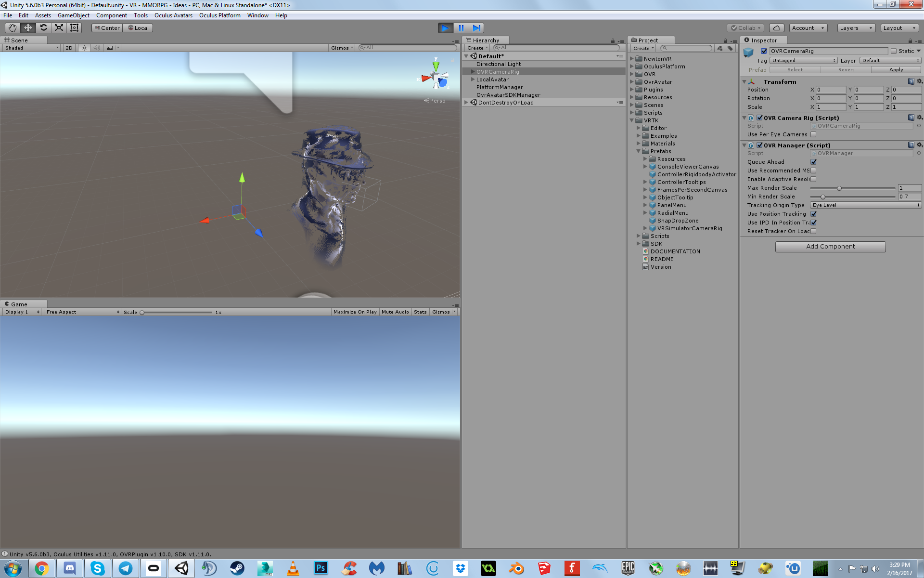The image size is (924, 578).
Task: Select the Scale tool
Action: 59,28
